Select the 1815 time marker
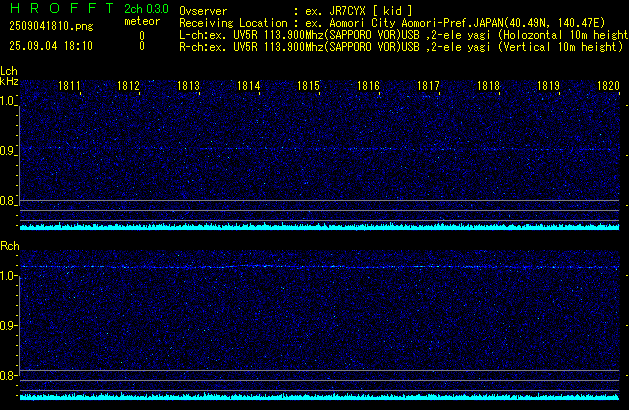 [308, 86]
